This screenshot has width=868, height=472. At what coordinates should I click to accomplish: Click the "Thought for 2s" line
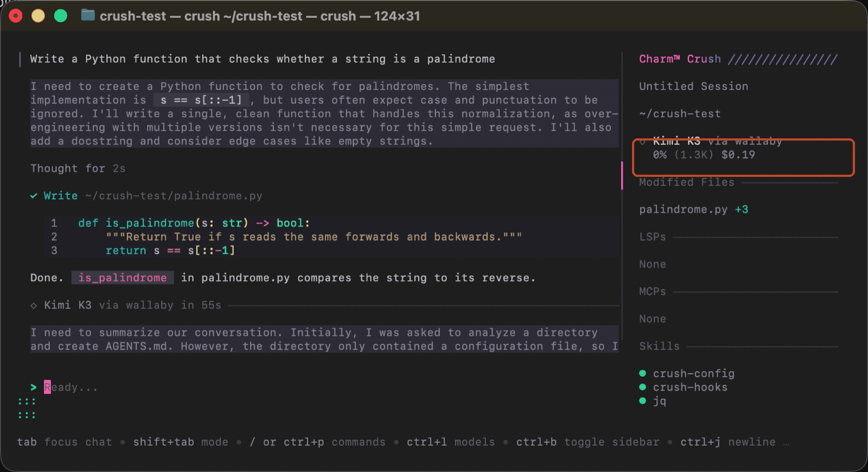78,169
